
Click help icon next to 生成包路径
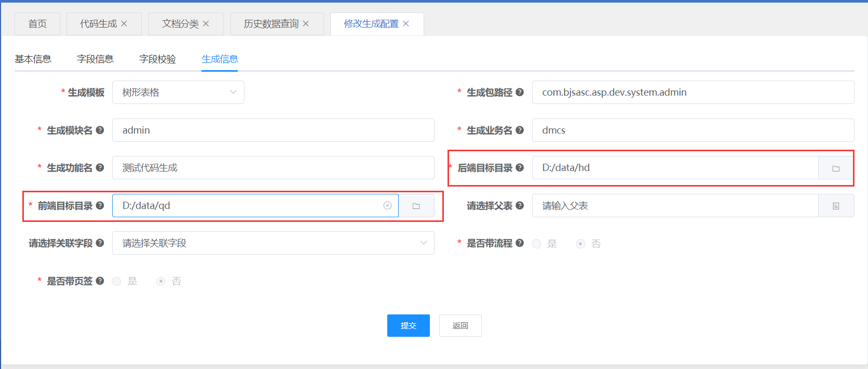520,93
